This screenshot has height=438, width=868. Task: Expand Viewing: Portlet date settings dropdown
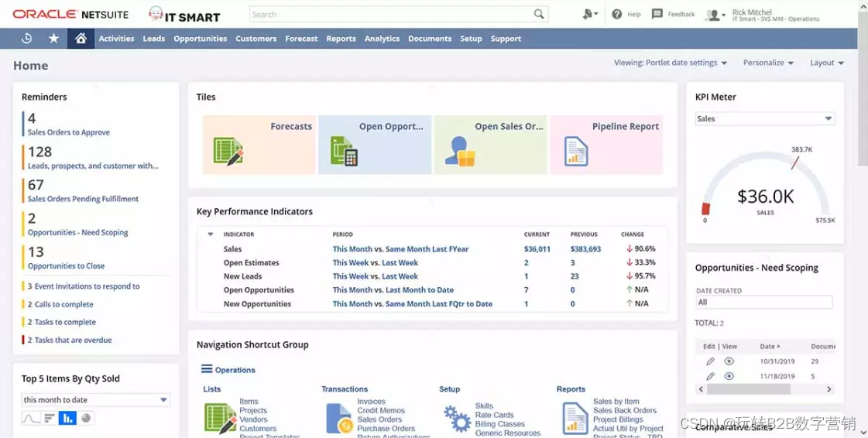pos(671,63)
